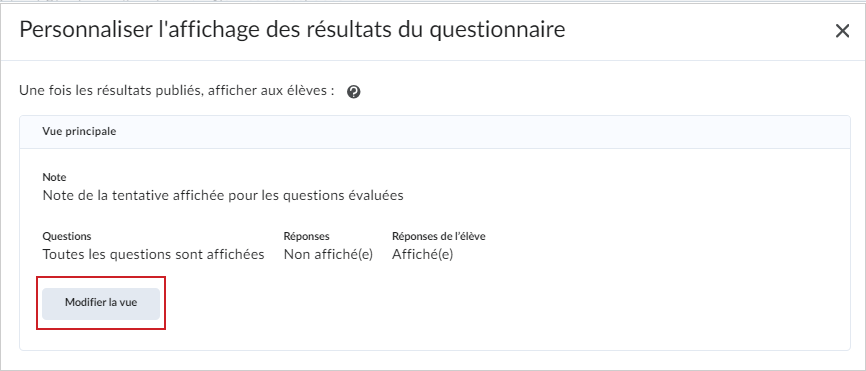Select the Réponses column label
The height and width of the screenshot is (371, 866).
307,236
